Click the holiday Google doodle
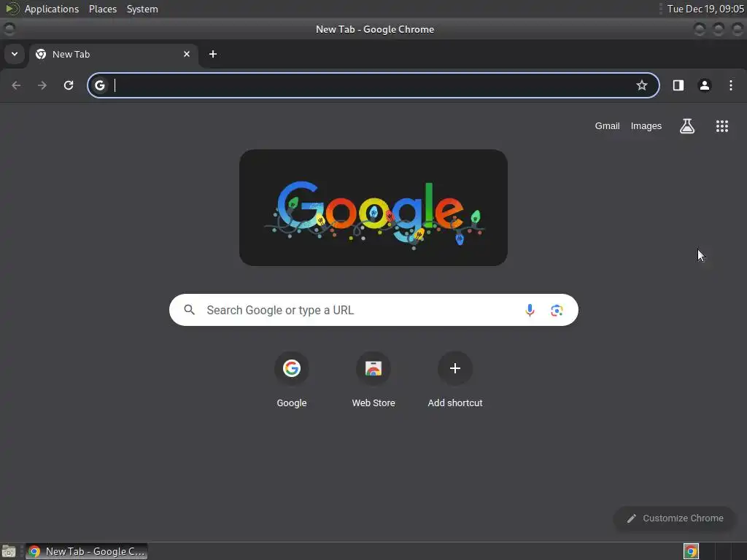The height and width of the screenshot is (560, 747). pyautogui.click(x=373, y=208)
